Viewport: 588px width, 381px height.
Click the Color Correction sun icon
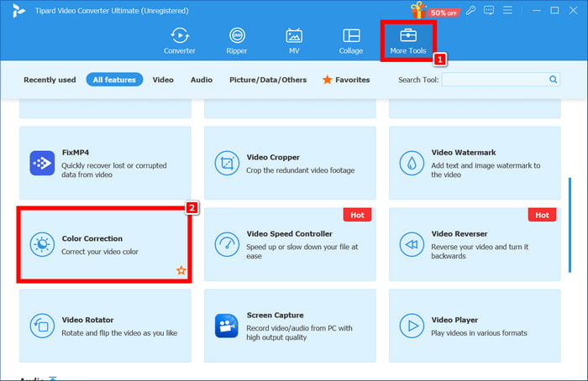42,244
